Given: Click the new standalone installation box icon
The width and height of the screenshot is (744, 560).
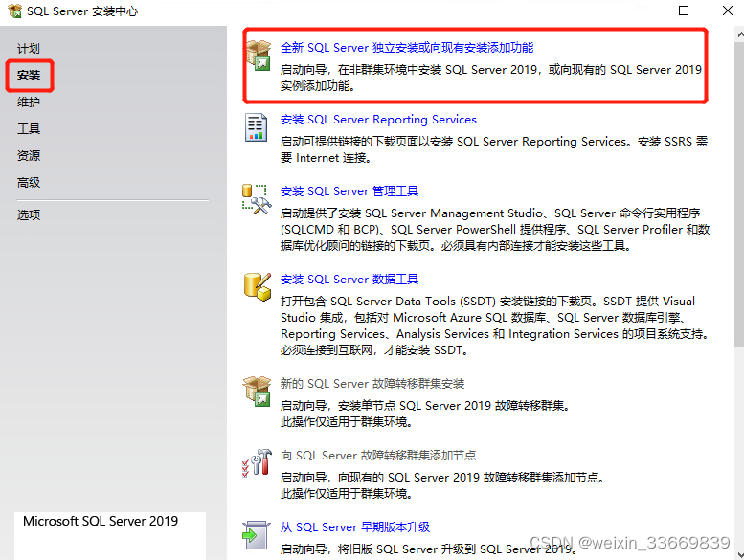Looking at the screenshot, I should click(x=259, y=55).
